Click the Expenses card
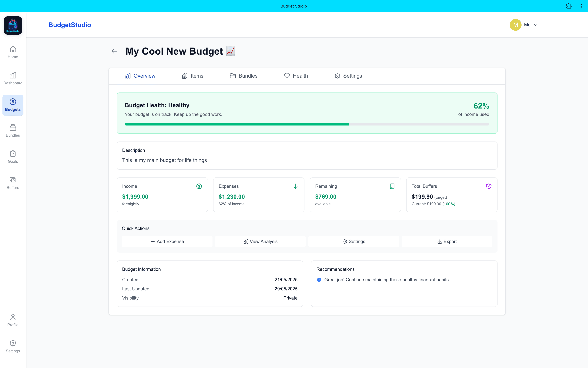Screen dimensions: 588x368 click(259, 195)
